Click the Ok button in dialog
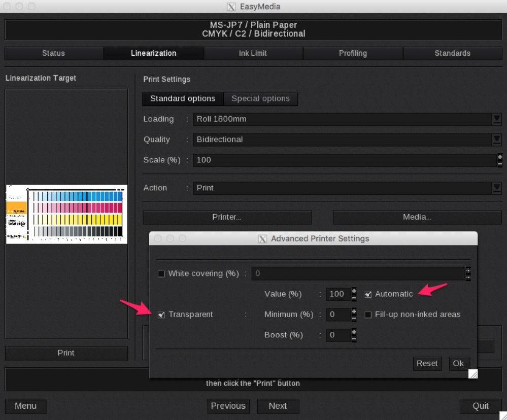The height and width of the screenshot is (420, 507). 458,363
